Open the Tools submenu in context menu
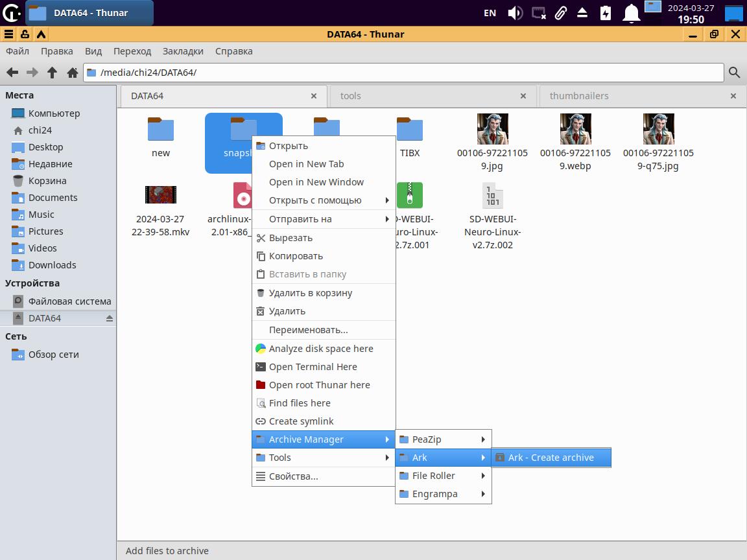This screenshot has width=747, height=560. click(x=323, y=458)
